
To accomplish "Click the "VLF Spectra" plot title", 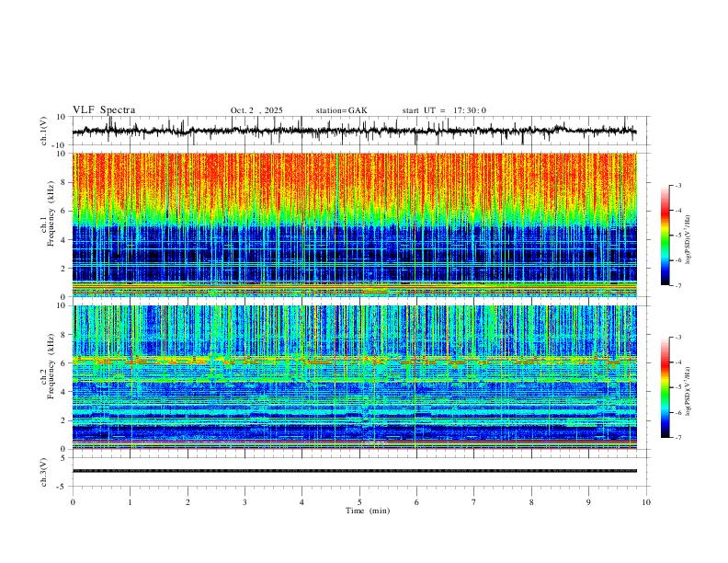I will coord(104,110).
